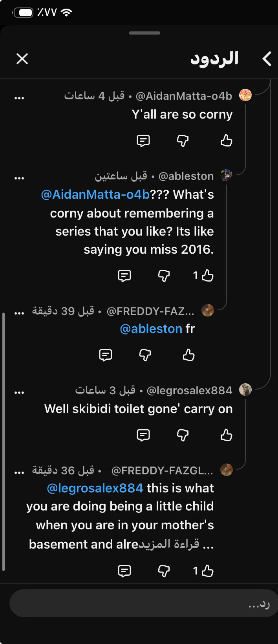The width and height of the screenshot is (278, 644).
Task: Like ableston's reply about missing 2016
Action: coord(207,276)
